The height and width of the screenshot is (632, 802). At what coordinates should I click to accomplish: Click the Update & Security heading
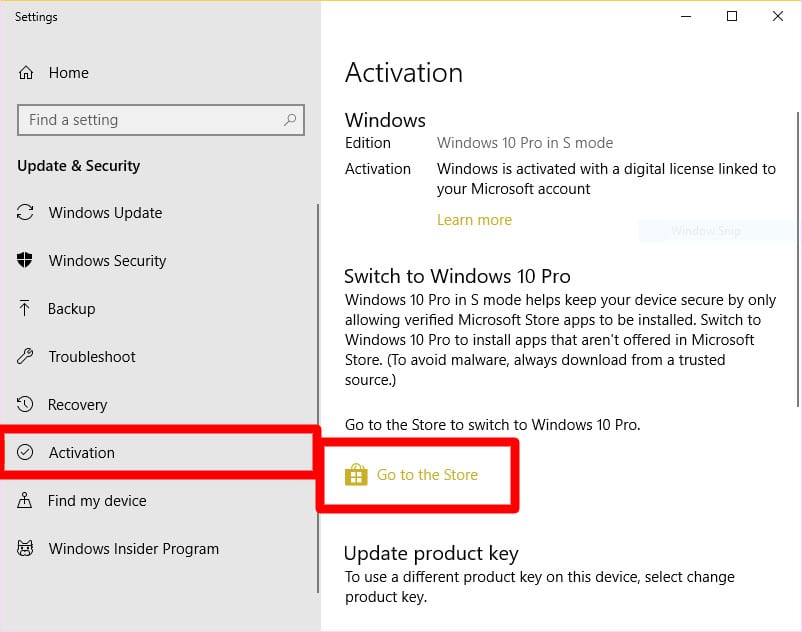coord(79,166)
